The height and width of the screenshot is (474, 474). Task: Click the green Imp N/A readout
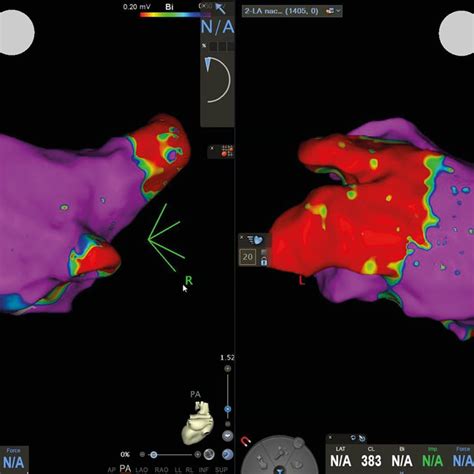pyautogui.click(x=432, y=461)
